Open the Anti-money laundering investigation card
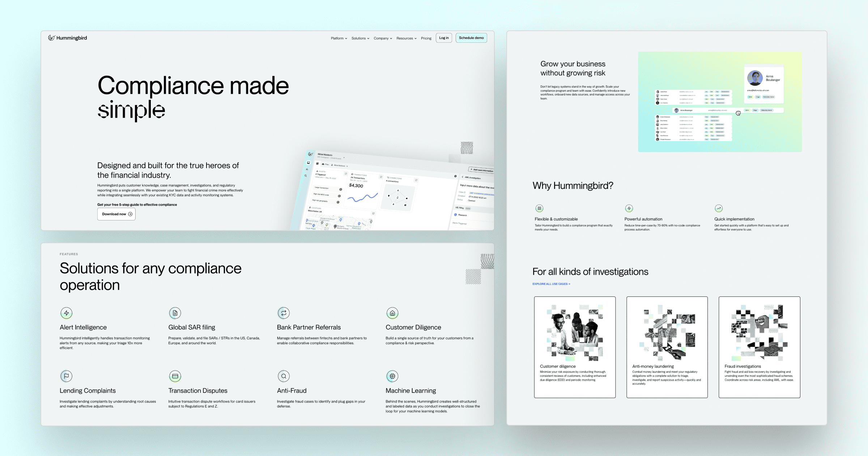This screenshot has width=868, height=456. click(667, 347)
